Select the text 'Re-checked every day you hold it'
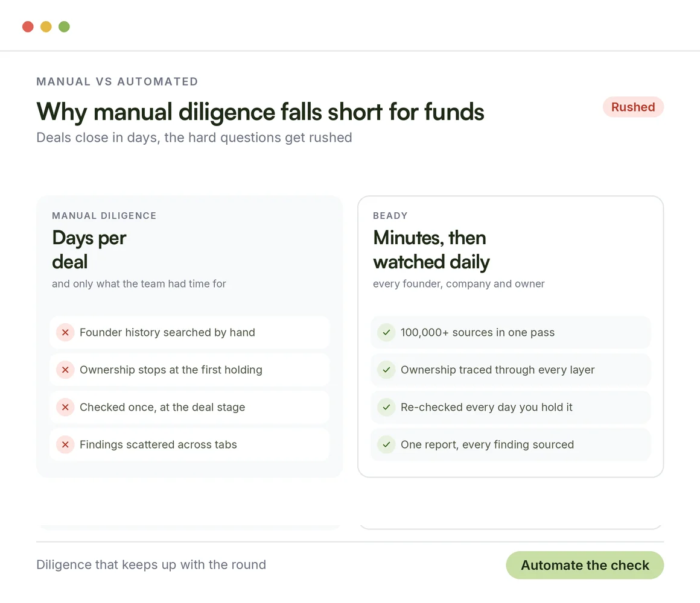The height and width of the screenshot is (603, 700). [486, 407]
